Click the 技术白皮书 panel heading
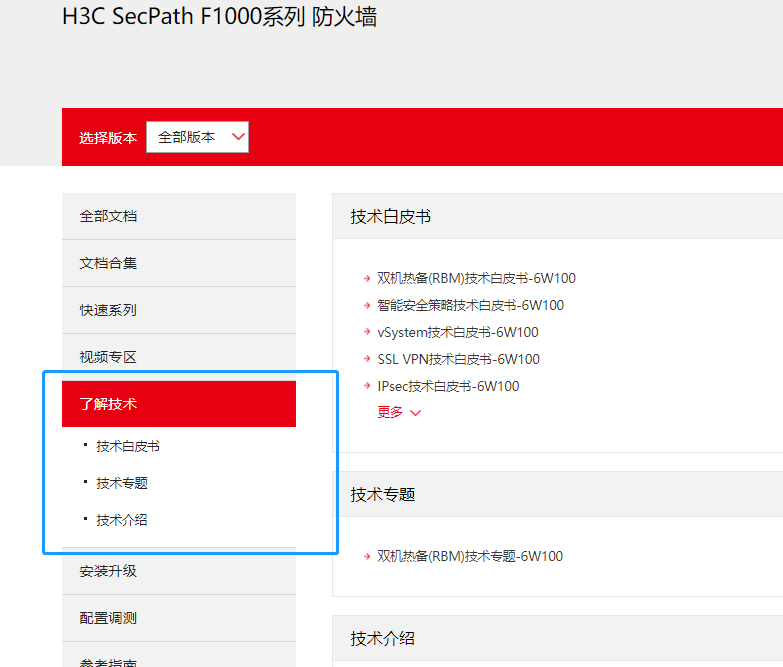This screenshot has height=667, width=783. (391, 217)
